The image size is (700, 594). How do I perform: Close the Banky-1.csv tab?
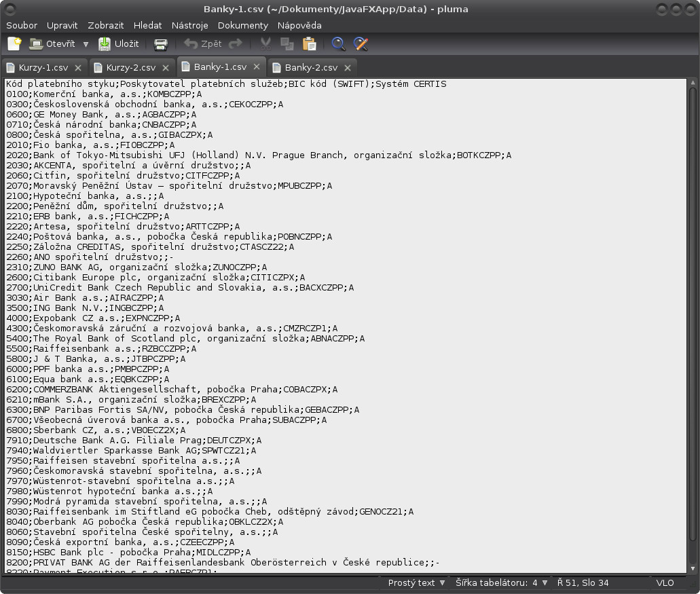(x=257, y=67)
